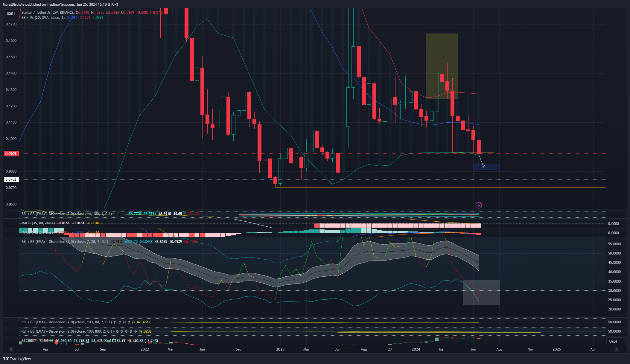Click the 2024 label on the time axis
Viewport: 630px width, 364px height.
416,349
